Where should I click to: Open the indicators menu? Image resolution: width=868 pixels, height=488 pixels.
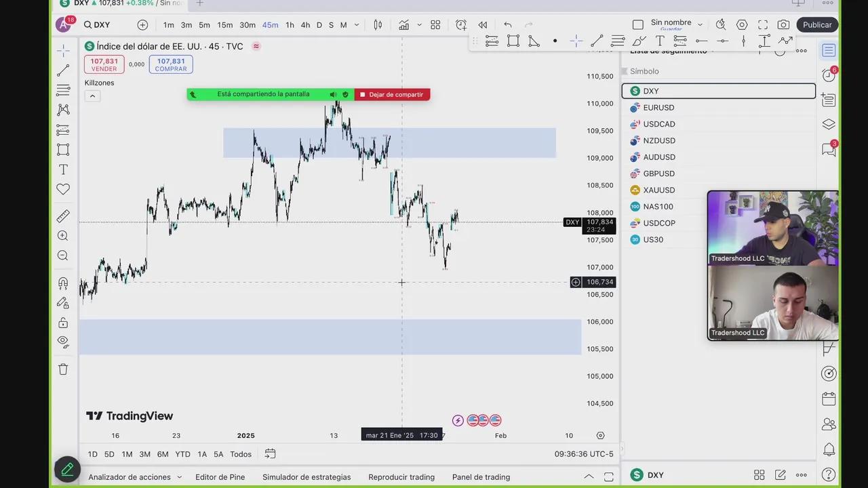404,25
